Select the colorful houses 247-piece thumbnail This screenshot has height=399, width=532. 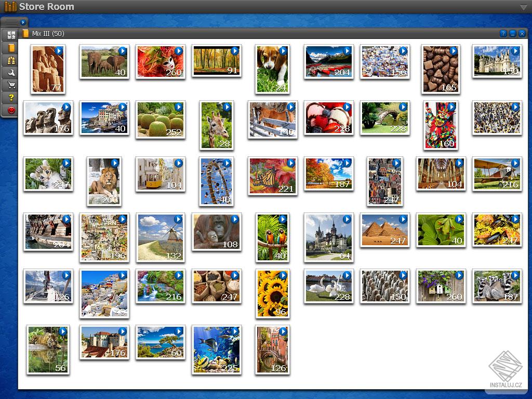tap(385, 181)
